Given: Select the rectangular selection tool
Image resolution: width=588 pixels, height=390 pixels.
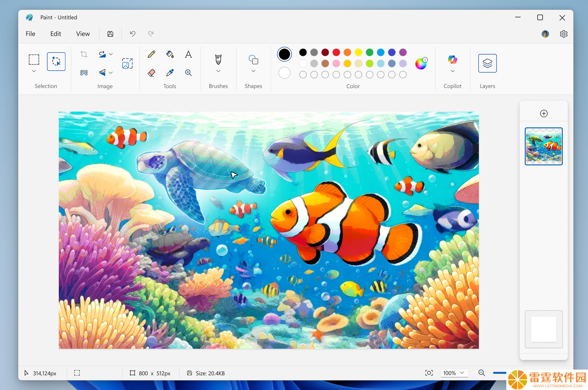Looking at the screenshot, I should tap(34, 60).
